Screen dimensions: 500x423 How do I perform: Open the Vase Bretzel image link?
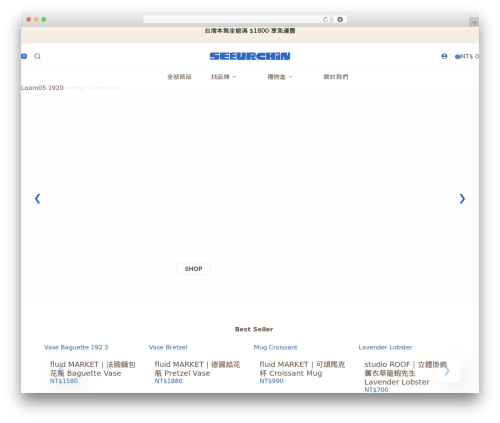168,347
